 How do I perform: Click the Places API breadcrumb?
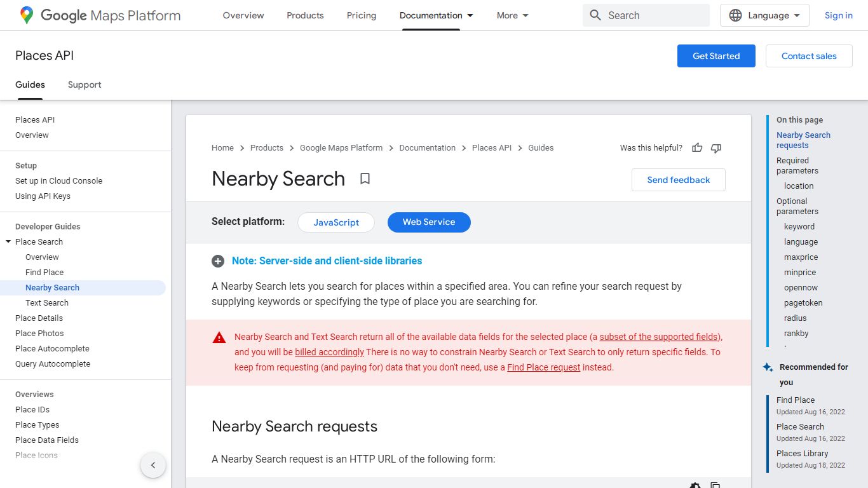[x=492, y=148]
